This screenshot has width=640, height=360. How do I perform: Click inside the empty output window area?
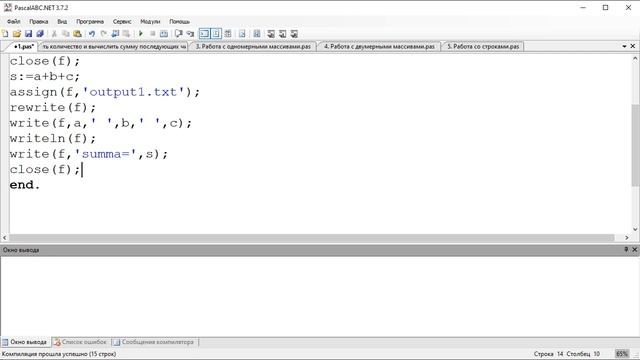(320, 296)
